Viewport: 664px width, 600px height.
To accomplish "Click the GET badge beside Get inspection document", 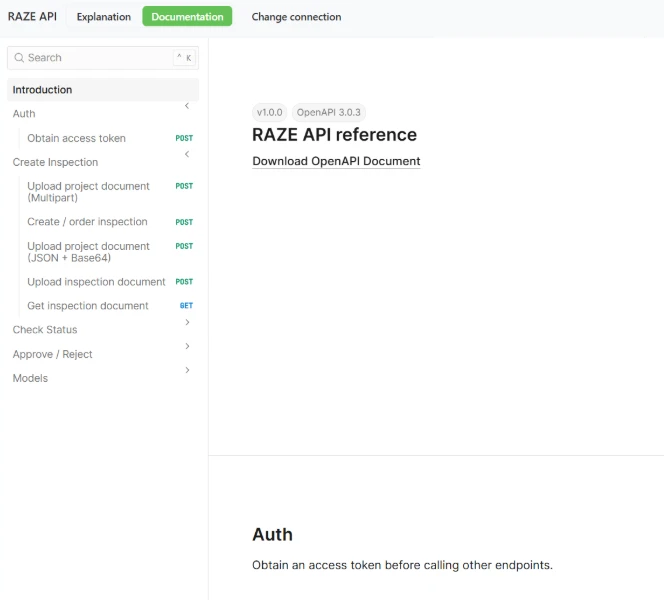I will (186, 305).
